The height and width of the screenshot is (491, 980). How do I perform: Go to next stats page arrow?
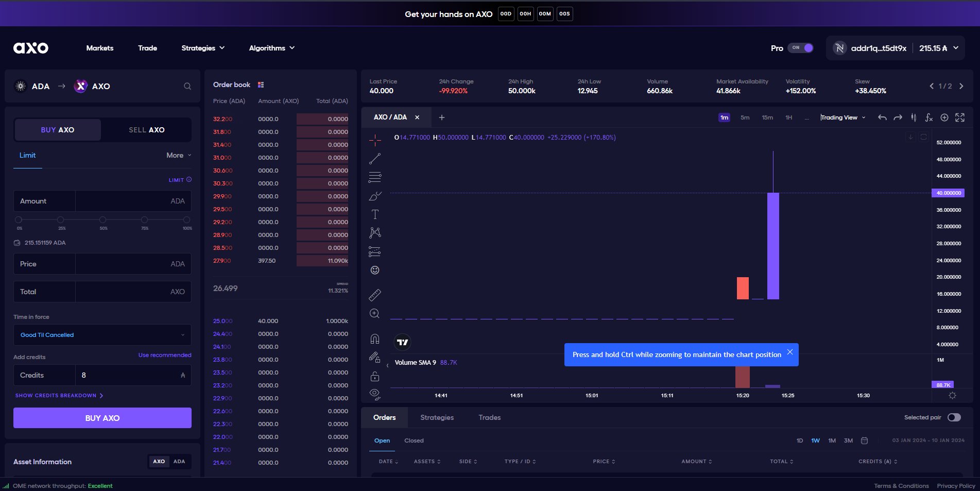tap(961, 86)
